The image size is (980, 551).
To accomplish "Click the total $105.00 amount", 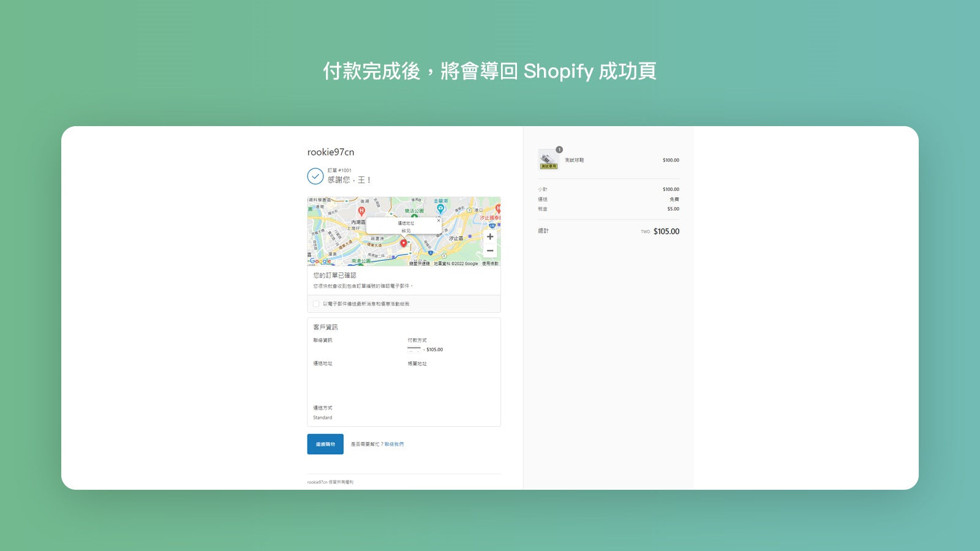I will pyautogui.click(x=666, y=231).
